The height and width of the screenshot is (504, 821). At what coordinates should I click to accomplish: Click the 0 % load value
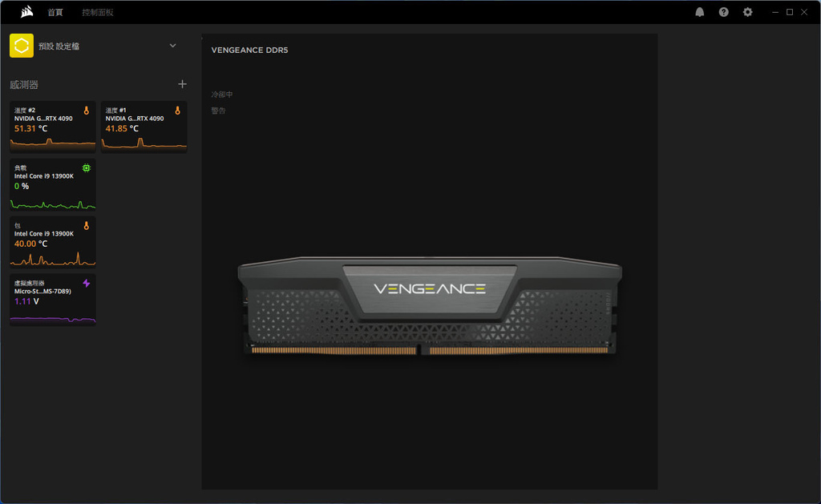[x=22, y=187]
